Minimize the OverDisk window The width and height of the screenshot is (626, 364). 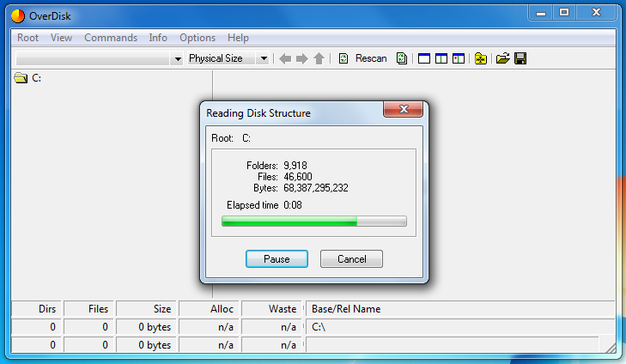541,13
